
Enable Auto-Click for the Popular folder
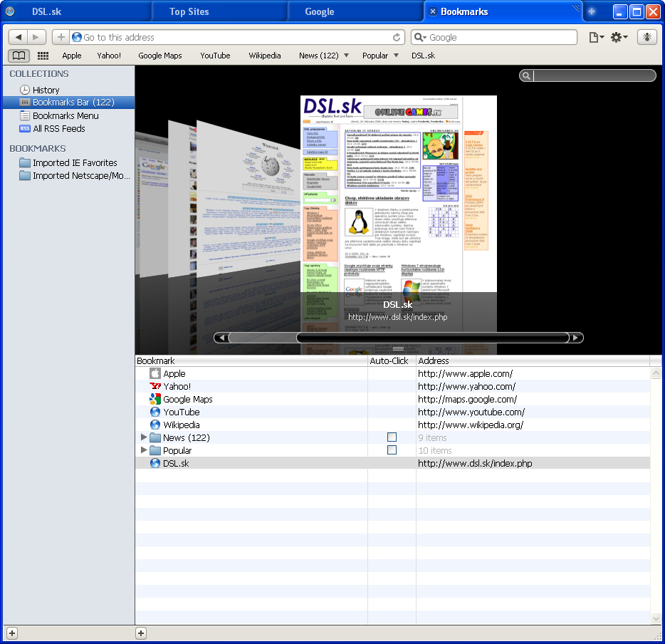pyautogui.click(x=392, y=450)
